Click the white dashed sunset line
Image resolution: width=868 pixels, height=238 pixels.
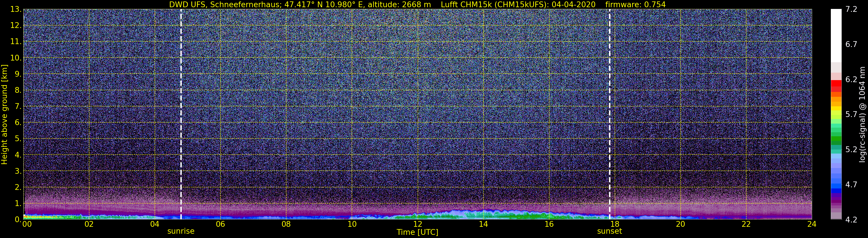tap(610, 114)
